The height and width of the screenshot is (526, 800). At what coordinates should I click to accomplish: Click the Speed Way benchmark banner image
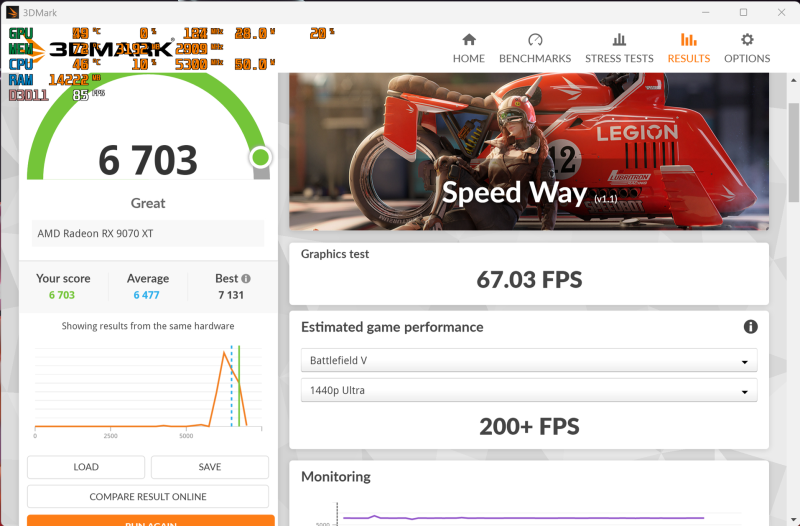click(x=529, y=151)
